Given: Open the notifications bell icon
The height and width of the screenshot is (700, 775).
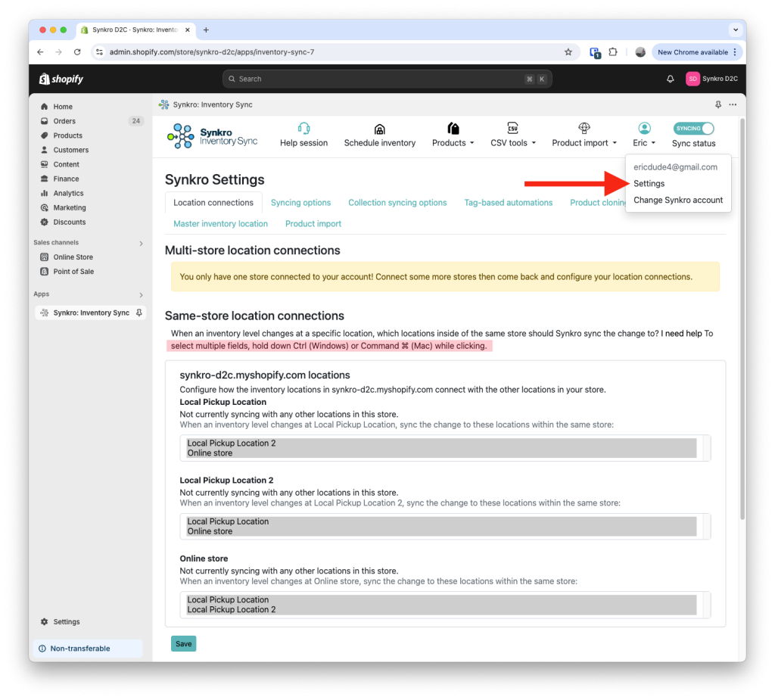Looking at the screenshot, I should coord(671,79).
